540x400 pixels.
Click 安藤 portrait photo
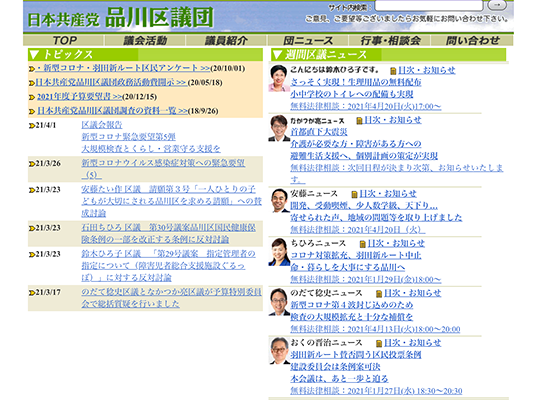(x=279, y=200)
